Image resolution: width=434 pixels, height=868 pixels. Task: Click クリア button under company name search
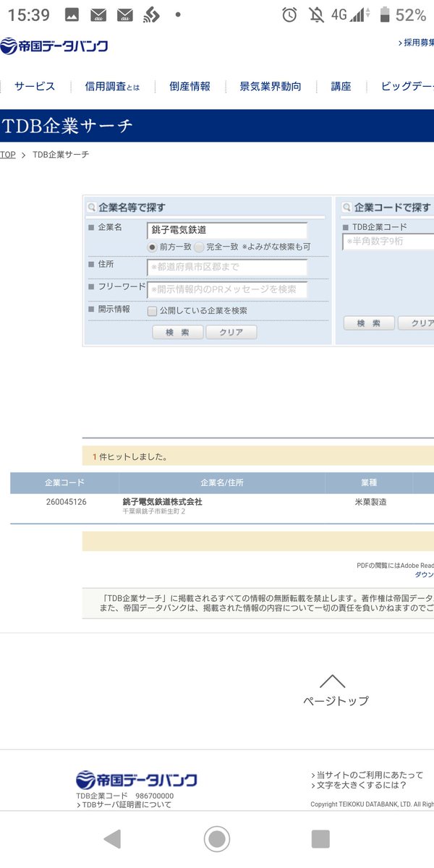231,332
